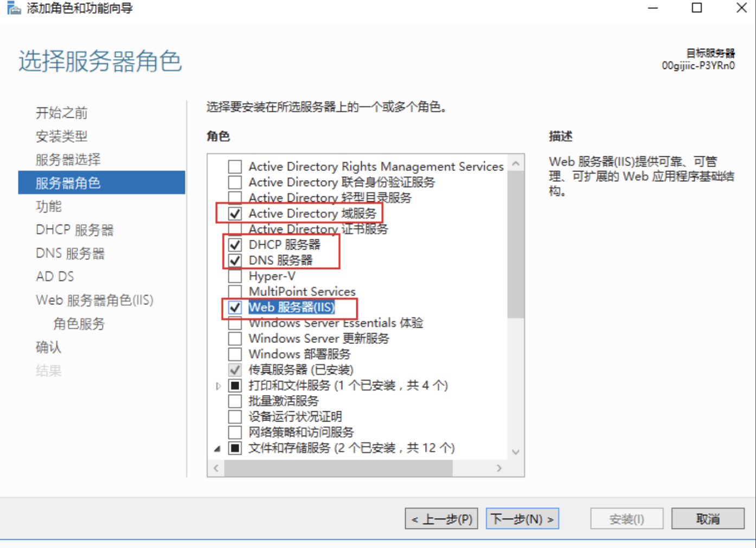The height and width of the screenshot is (548, 756).
Task: Uncheck the DNS 服务器 checkbox
Action: pos(235,260)
